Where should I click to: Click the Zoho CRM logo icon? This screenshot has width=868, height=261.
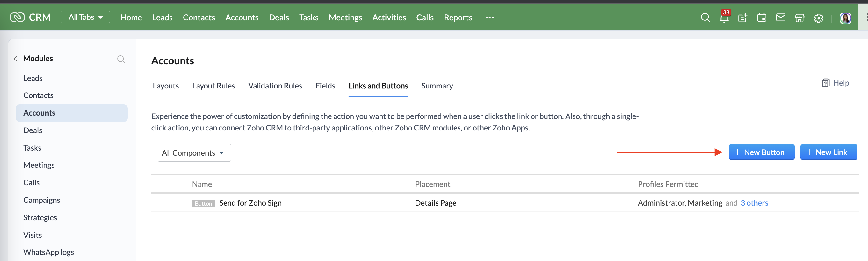[x=17, y=17]
